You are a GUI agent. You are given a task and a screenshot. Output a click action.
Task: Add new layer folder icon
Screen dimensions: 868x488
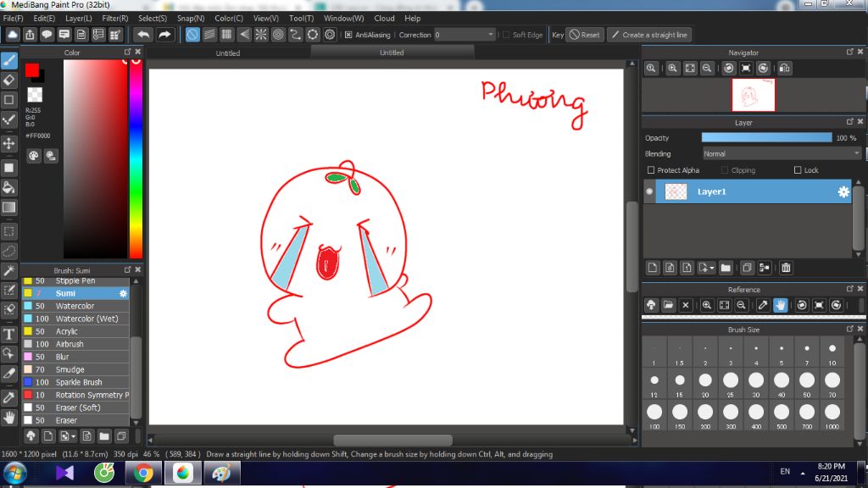[x=726, y=268]
